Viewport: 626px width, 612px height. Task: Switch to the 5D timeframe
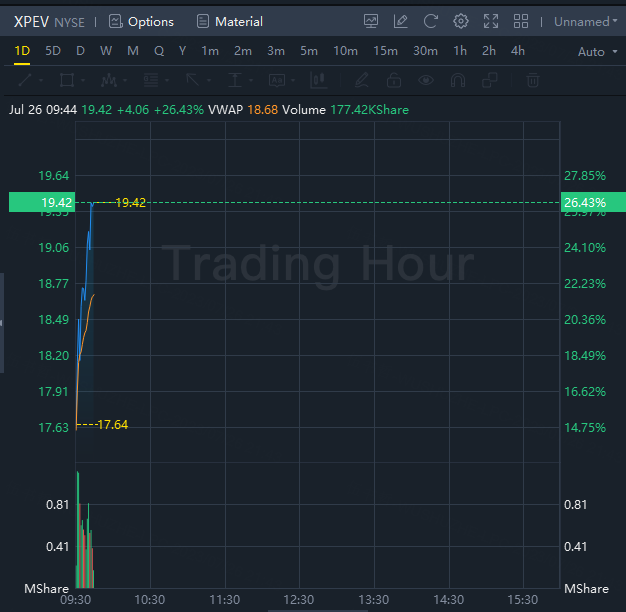(x=53, y=51)
